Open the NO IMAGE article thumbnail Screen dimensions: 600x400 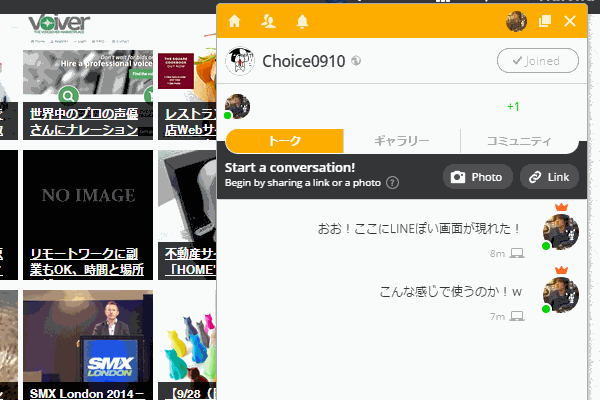click(x=88, y=195)
